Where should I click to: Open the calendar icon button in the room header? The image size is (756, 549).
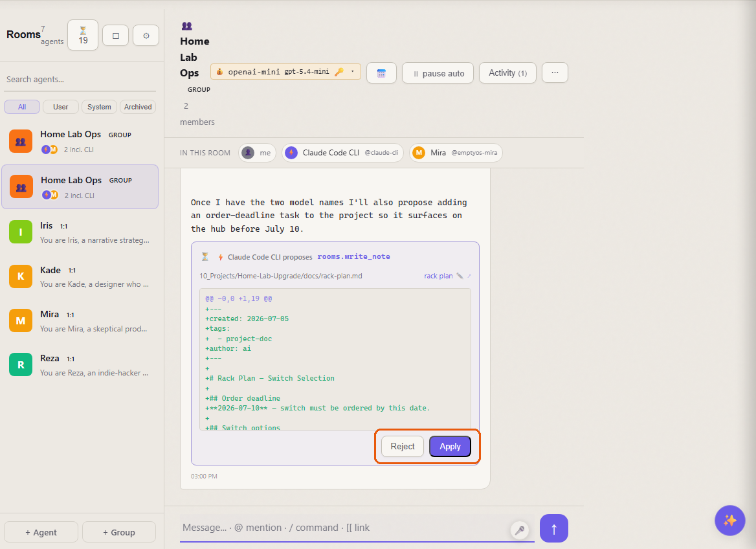381,73
